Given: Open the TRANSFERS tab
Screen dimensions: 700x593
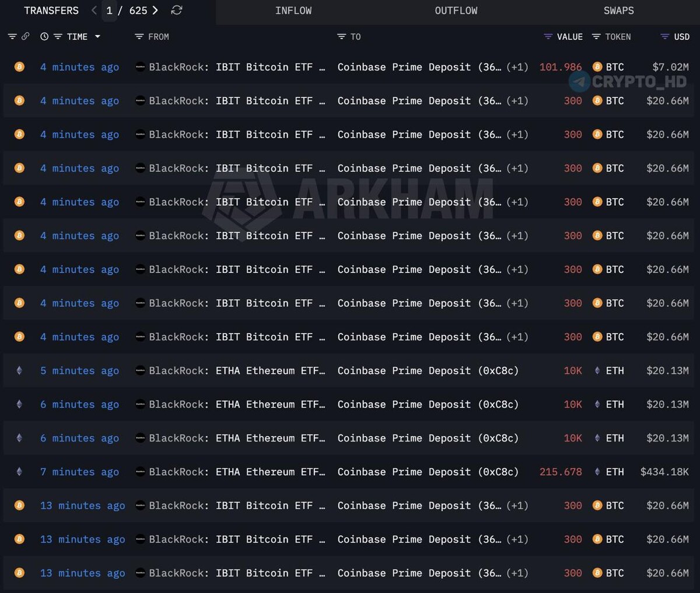Looking at the screenshot, I should (x=51, y=10).
